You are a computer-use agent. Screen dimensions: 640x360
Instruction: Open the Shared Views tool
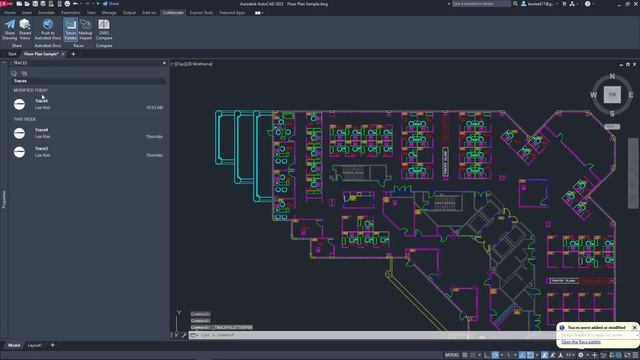point(25,29)
